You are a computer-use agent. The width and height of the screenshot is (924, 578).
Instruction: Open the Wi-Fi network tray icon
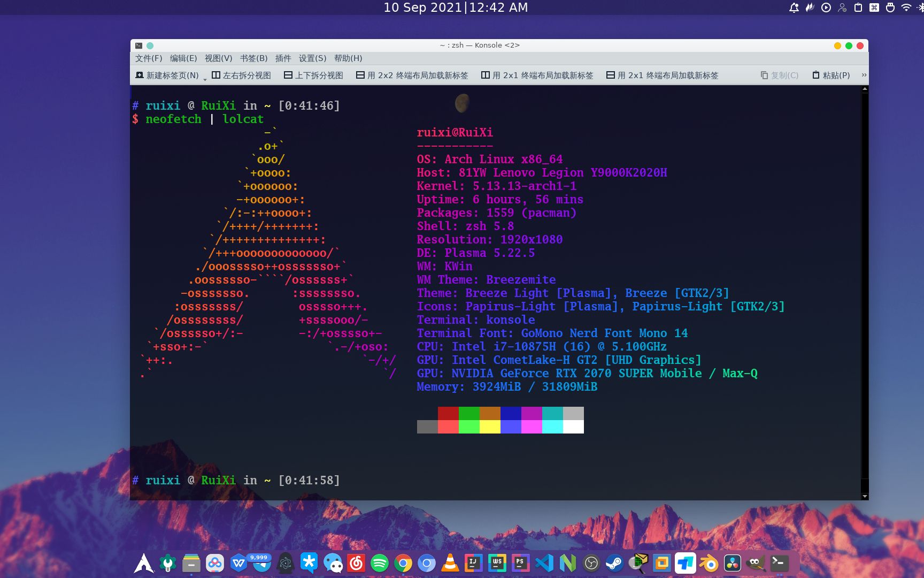pos(906,7)
